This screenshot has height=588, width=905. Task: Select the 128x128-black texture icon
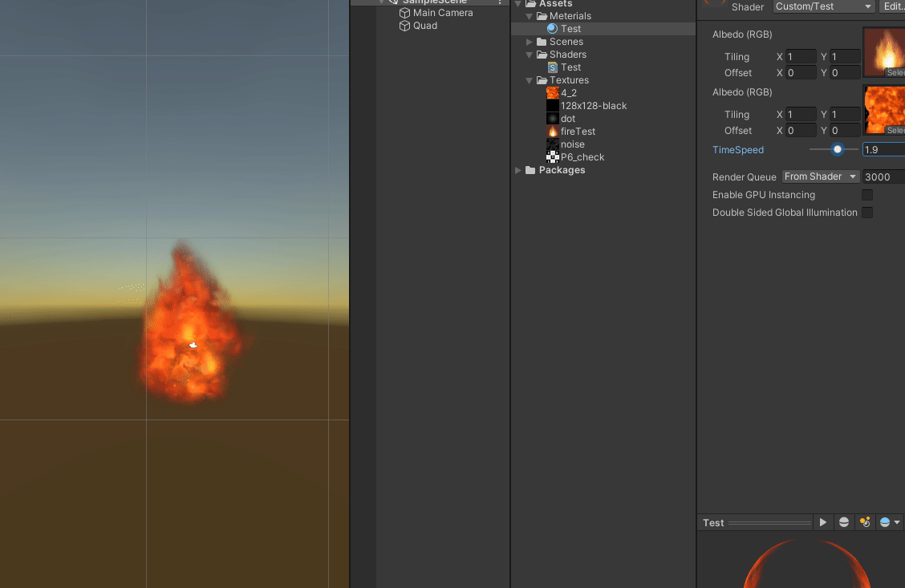552,106
